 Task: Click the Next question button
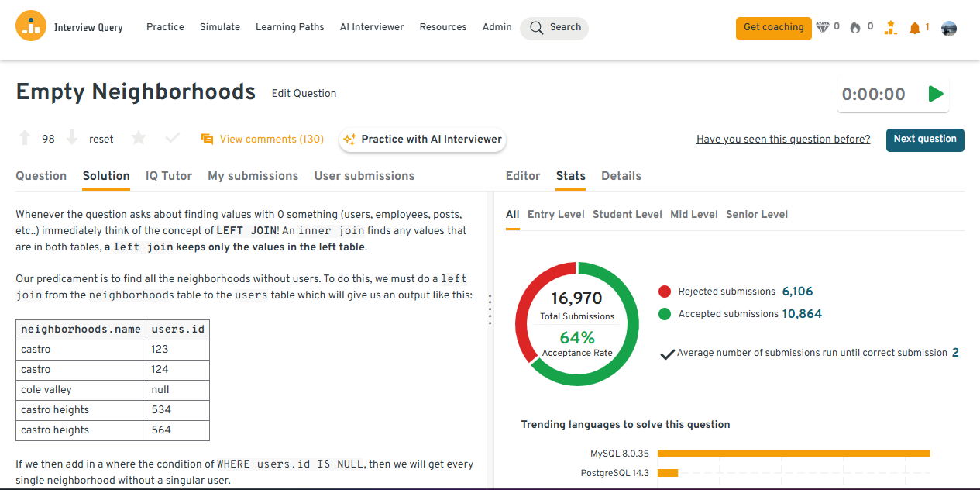coord(924,140)
